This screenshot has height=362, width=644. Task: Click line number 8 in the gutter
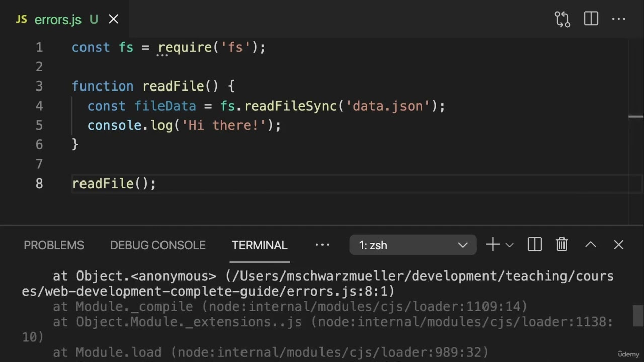tap(39, 184)
